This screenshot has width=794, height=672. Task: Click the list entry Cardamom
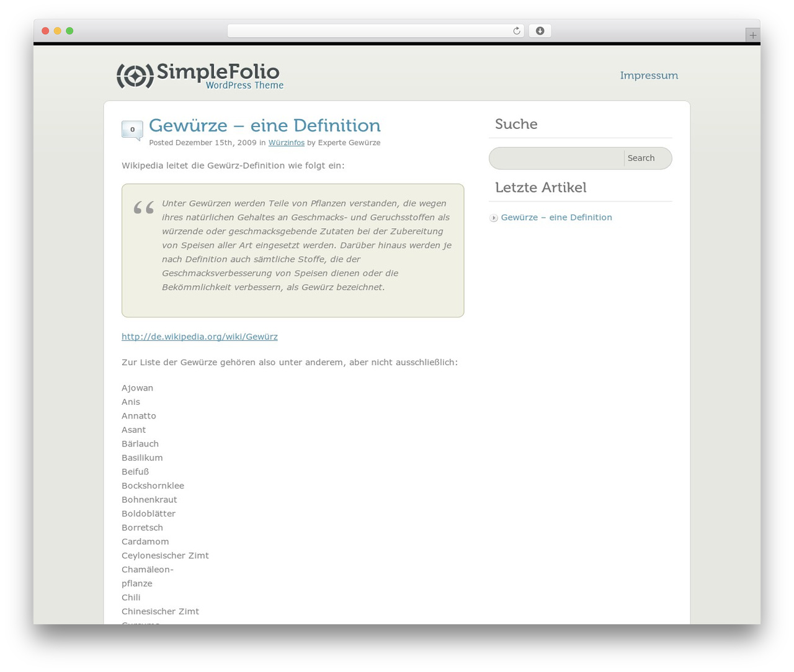(145, 541)
